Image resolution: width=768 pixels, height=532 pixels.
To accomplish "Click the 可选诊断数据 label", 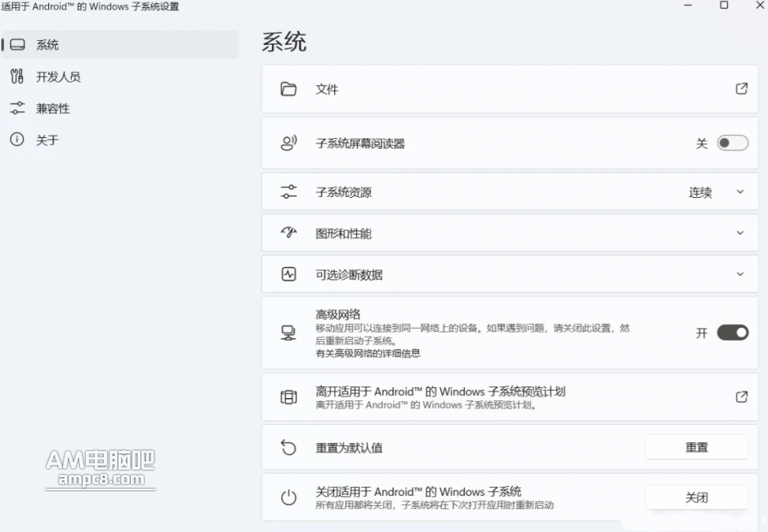I will coord(349,275).
